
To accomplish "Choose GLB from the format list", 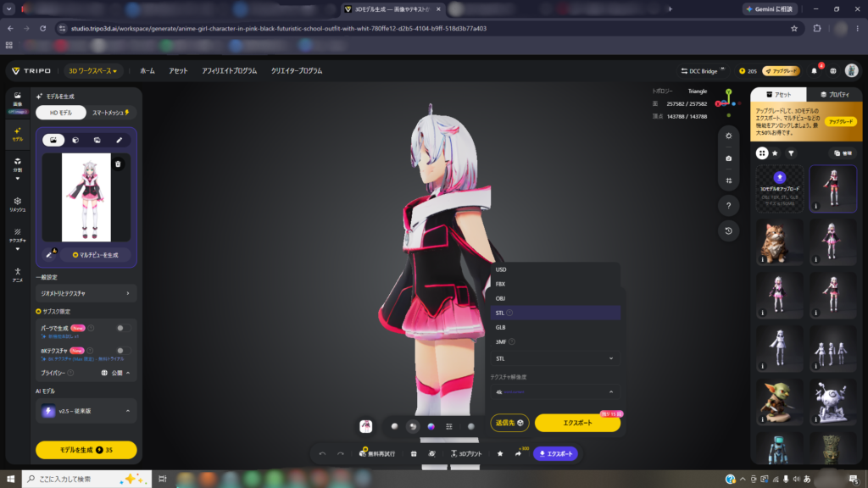I will click(x=554, y=327).
